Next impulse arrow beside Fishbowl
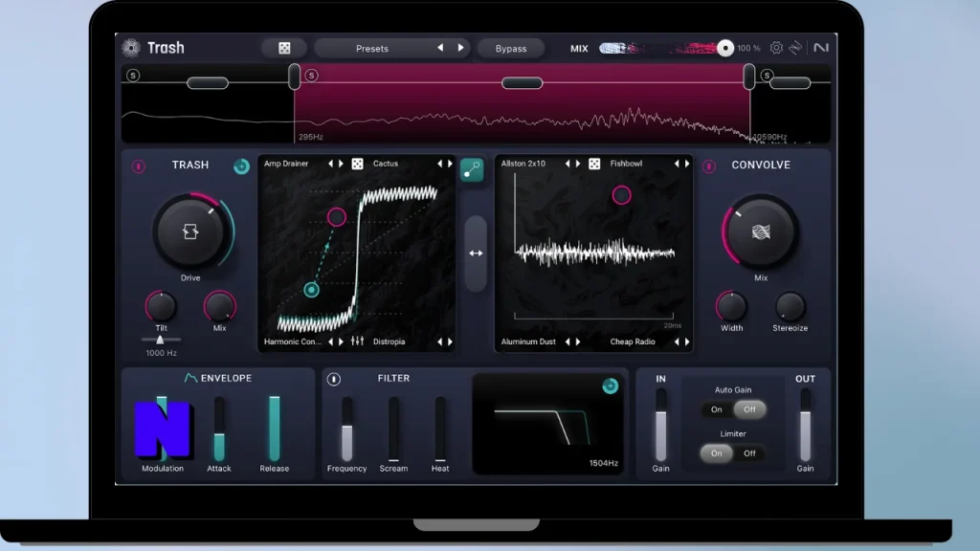The width and height of the screenshot is (980, 551). tap(687, 164)
